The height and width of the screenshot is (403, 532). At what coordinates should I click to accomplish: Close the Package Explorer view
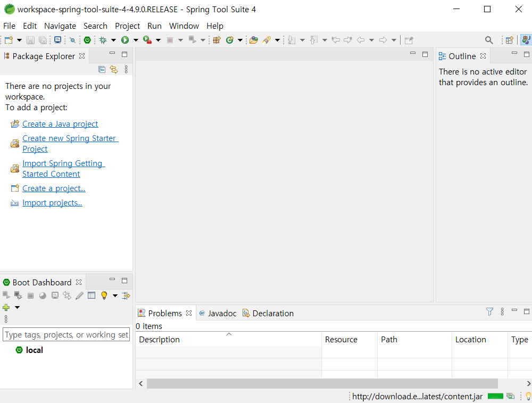tap(82, 56)
